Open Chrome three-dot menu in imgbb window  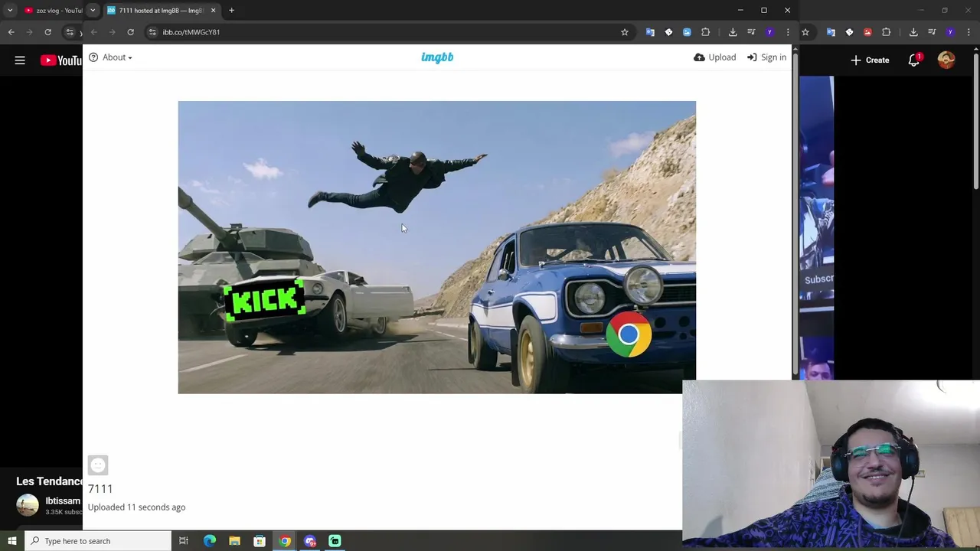coord(788,32)
